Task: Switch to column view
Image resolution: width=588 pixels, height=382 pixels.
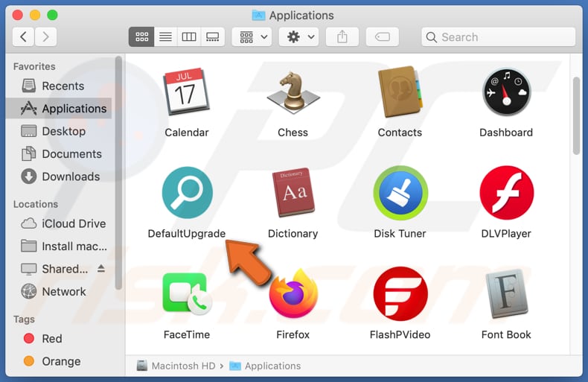Action: pyautogui.click(x=189, y=36)
